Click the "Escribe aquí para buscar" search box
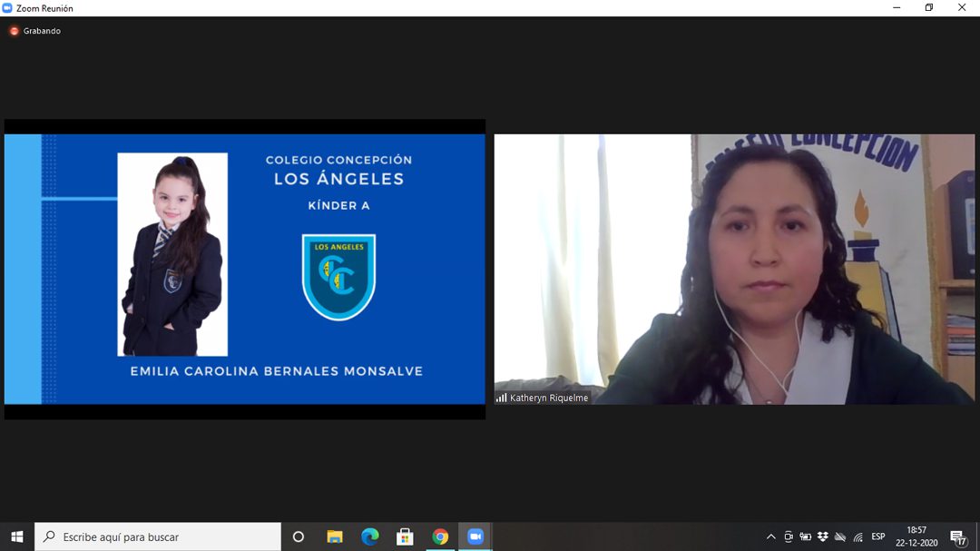 tap(159, 536)
